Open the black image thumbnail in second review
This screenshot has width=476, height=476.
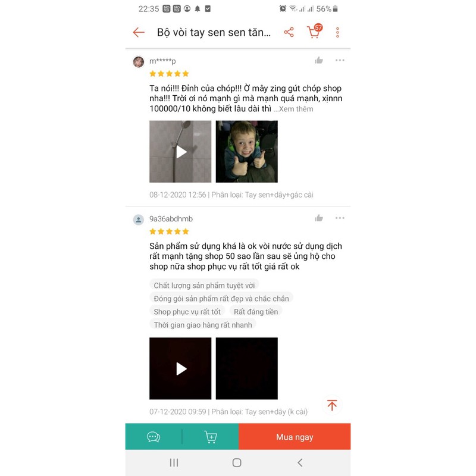[x=246, y=368]
